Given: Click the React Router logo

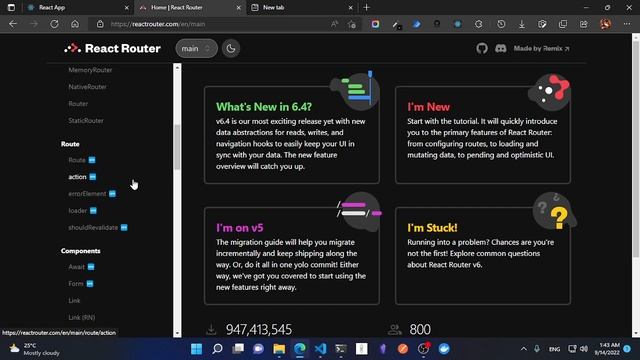Looking at the screenshot, I should pos(112,49).
